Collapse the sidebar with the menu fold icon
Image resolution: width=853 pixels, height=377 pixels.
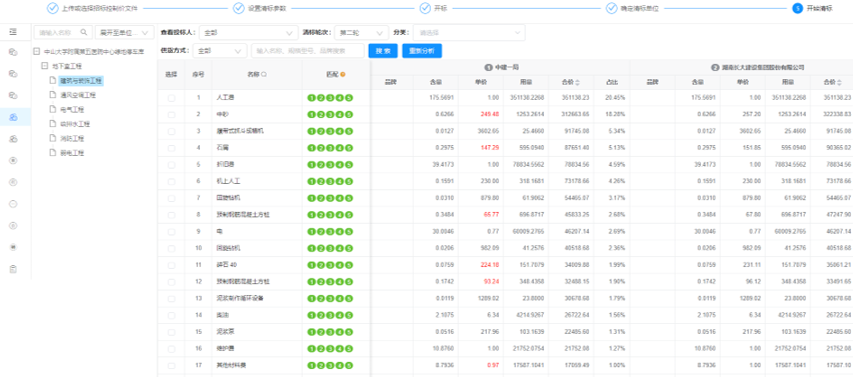pyautogui.click(x=13, y=32)
